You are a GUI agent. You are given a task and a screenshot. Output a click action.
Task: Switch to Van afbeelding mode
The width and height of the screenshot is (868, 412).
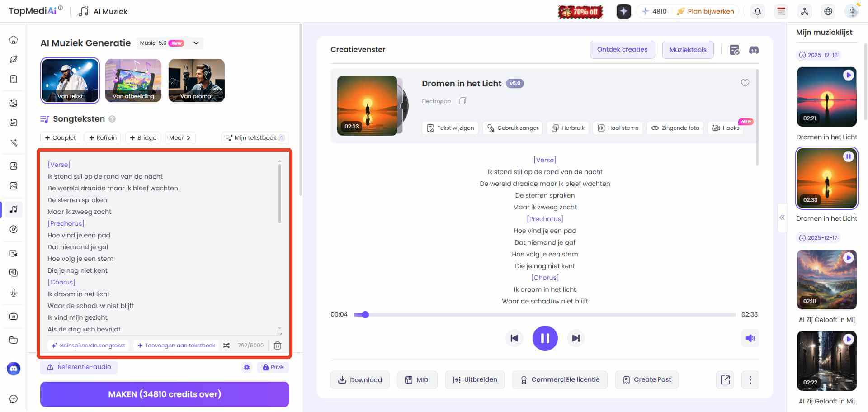tap(133, 80)
